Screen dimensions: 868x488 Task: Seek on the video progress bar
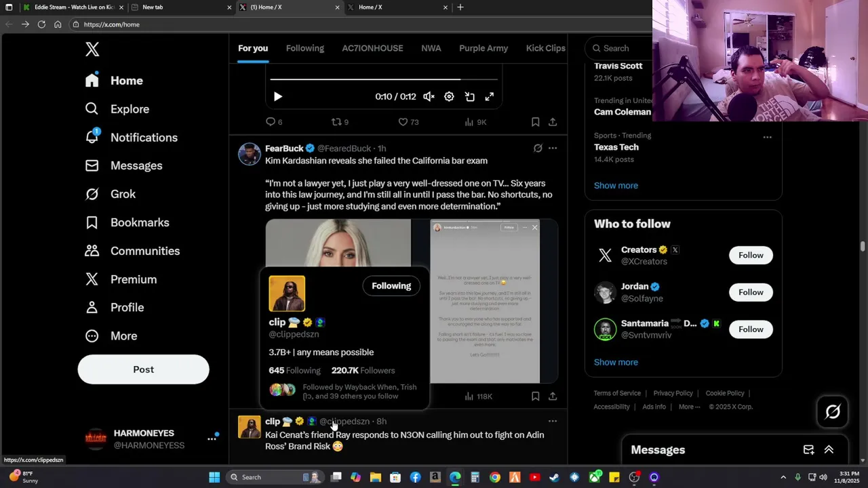[x=384, y=79]
